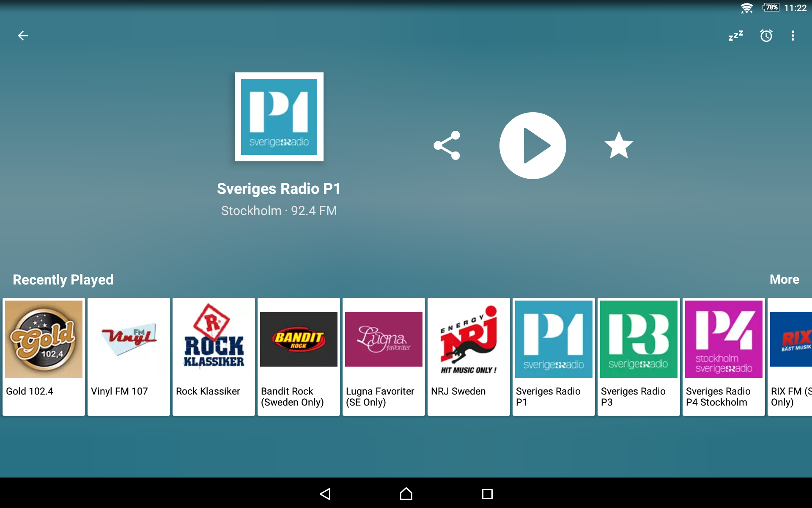Screen dimensions: 812x508
Task: Select Vinyl FM 107 station
Action: [129, 356]
